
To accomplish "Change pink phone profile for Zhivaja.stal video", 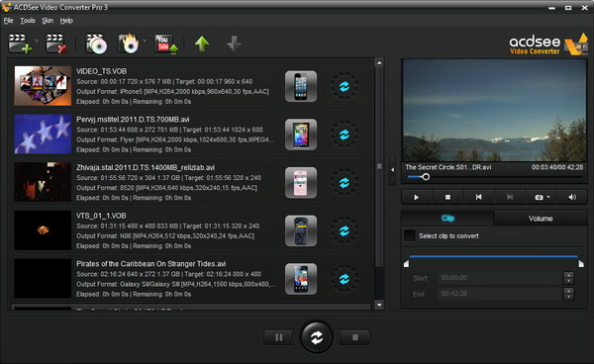I will click(301, 182).
